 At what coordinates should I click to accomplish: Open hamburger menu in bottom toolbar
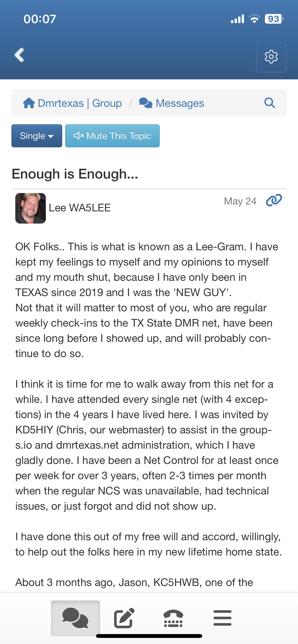coord(222,618)
